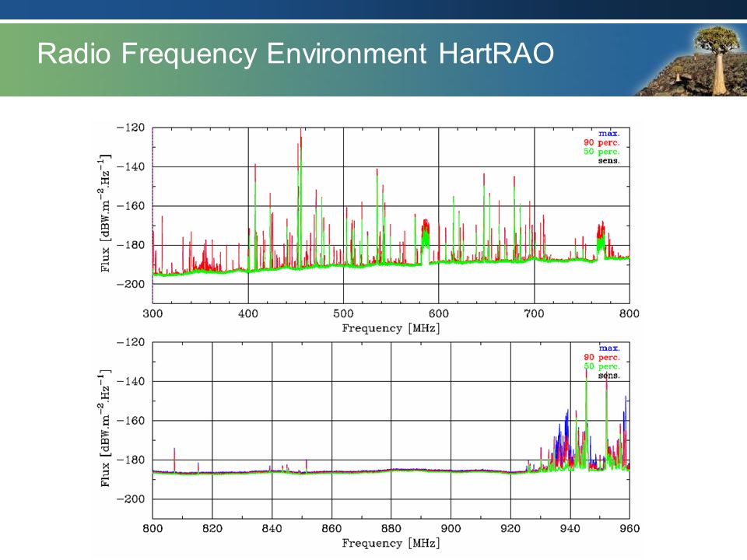
Task: Select the "−120" flux label on the 800–960 MHz chart
Action: click(131, 342)
